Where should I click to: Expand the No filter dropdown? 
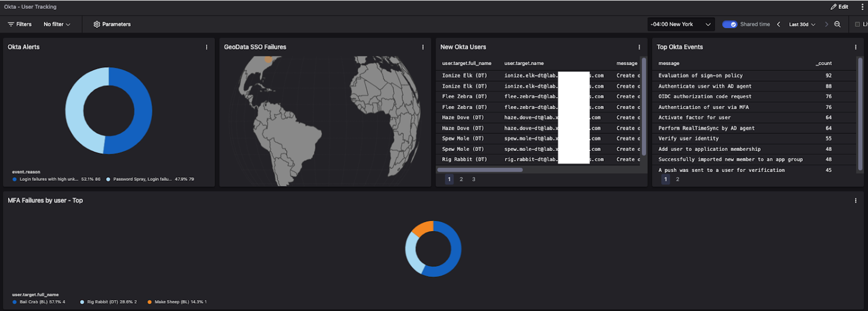(57, 24)
